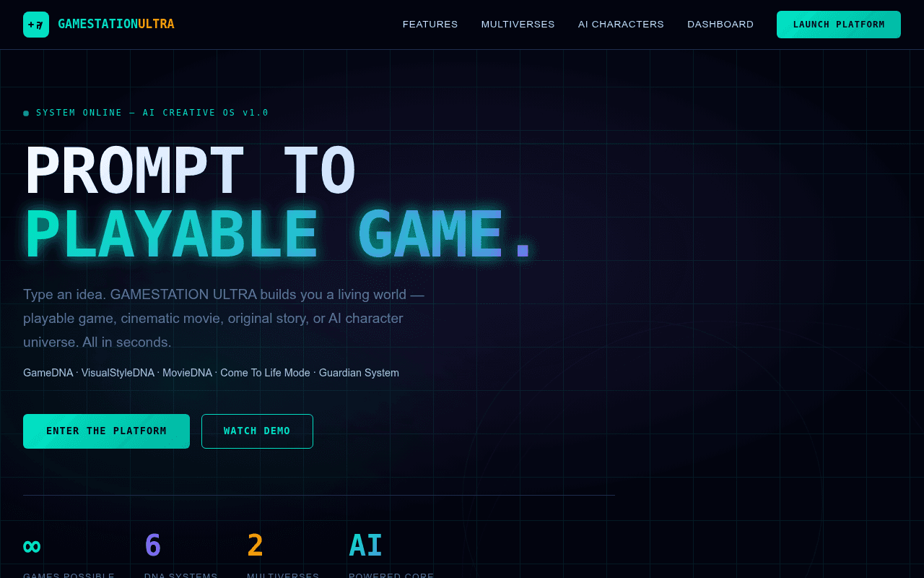Click the WATCH DEMO button

[x=257, y=431]
